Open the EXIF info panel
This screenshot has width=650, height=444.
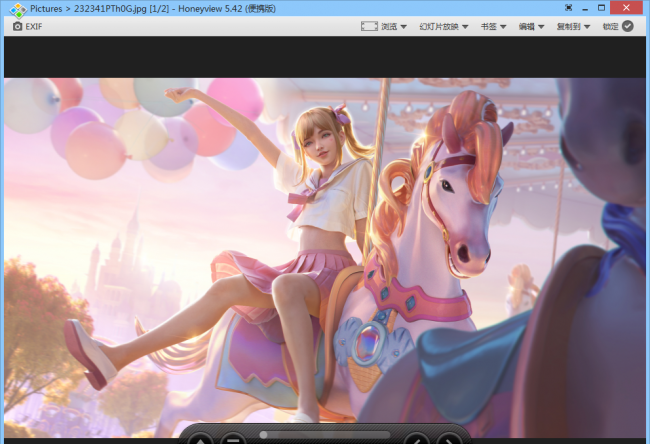pyautogui.click(x=27, y=27)
